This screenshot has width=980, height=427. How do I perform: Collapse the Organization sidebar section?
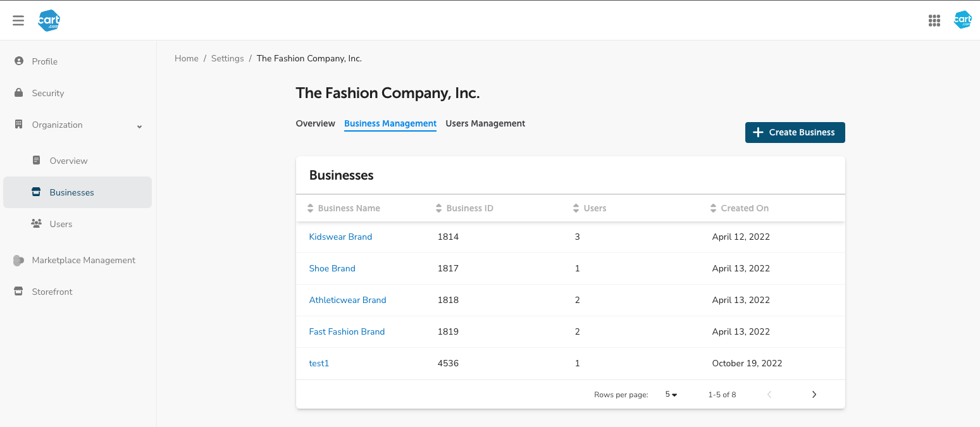(x=139, y=126)
